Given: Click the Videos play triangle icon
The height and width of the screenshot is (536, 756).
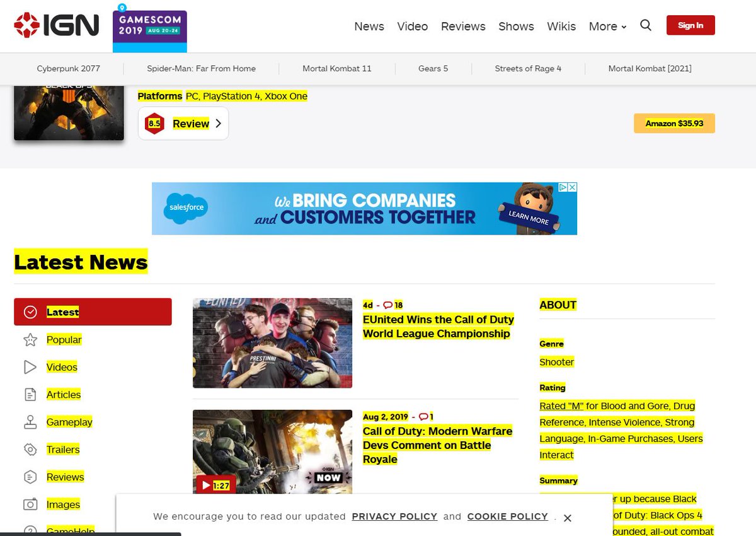Looking at the screenshot, I should (x=30, y=367).
